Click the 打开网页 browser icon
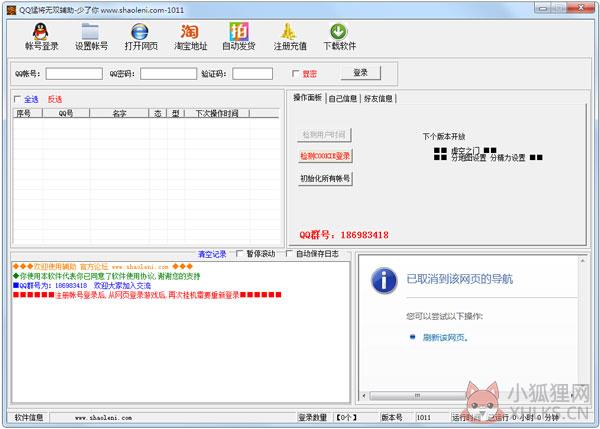600x429 pixels. click(x=140, y=31)
